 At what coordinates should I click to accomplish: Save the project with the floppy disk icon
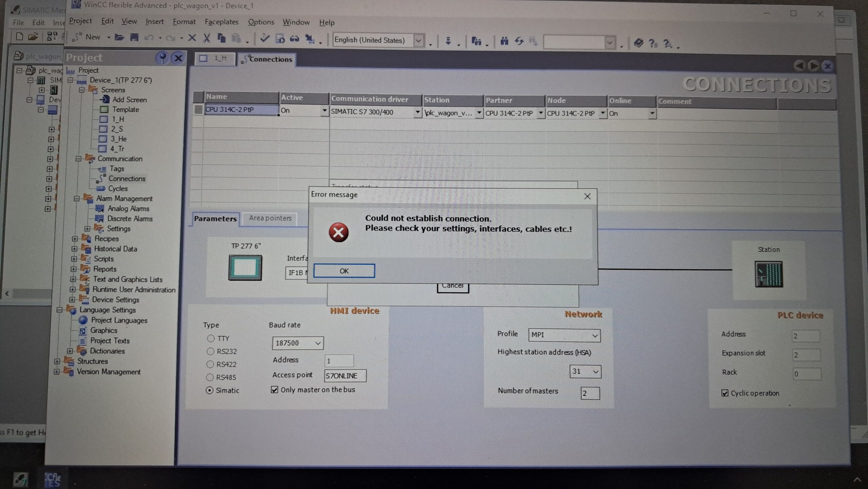[134, 37]
